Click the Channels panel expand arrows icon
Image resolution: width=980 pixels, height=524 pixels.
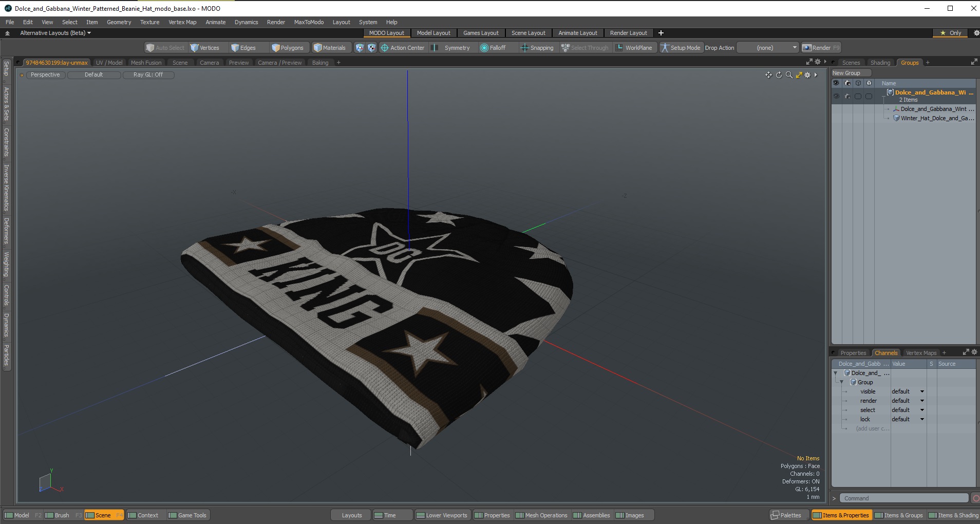[x=966, y=352]
